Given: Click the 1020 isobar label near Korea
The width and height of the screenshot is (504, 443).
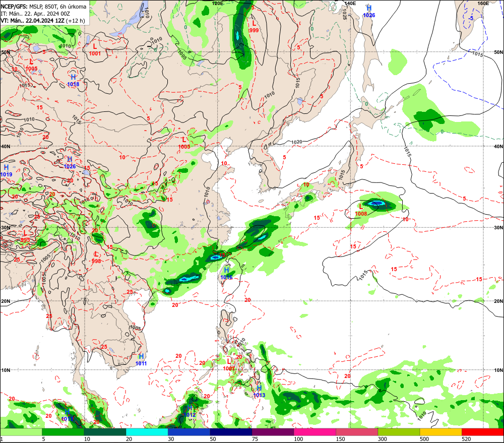Looking at the screenshot, I should point(296,142).
